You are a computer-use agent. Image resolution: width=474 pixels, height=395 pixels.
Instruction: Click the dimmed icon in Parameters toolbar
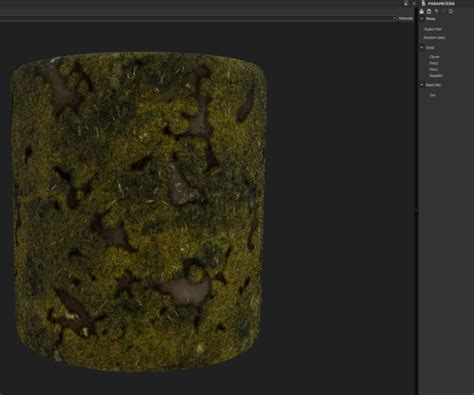tap(444, 11)
